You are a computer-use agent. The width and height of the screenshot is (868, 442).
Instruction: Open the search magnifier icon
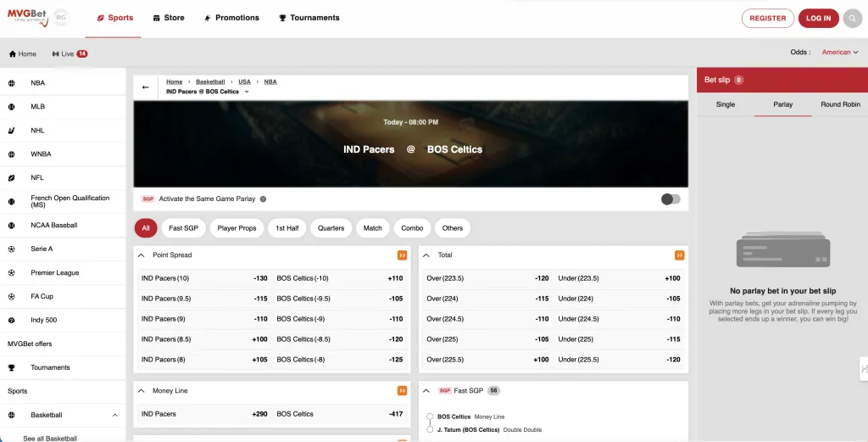pyautogui.click(x=853, y=19)
